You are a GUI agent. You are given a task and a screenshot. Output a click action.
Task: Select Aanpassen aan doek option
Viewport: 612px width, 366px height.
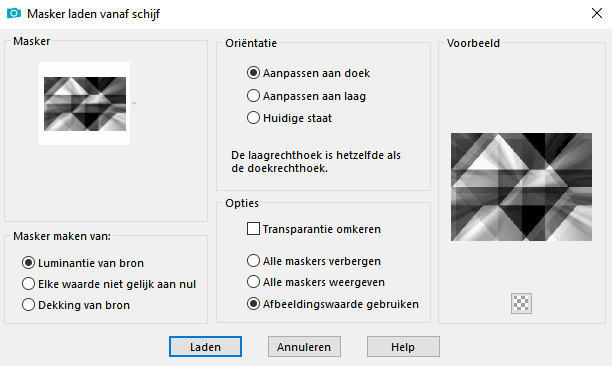coord(308,73)
